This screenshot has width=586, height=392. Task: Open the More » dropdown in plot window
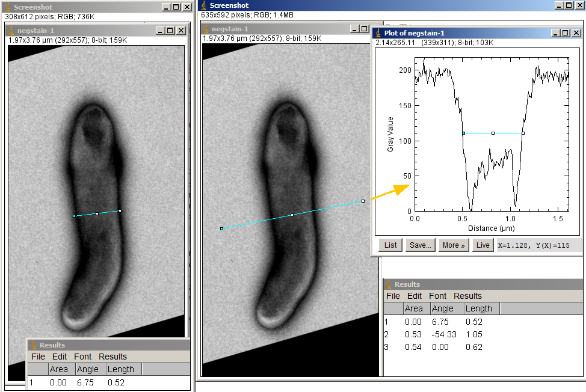tap(454, 245)
